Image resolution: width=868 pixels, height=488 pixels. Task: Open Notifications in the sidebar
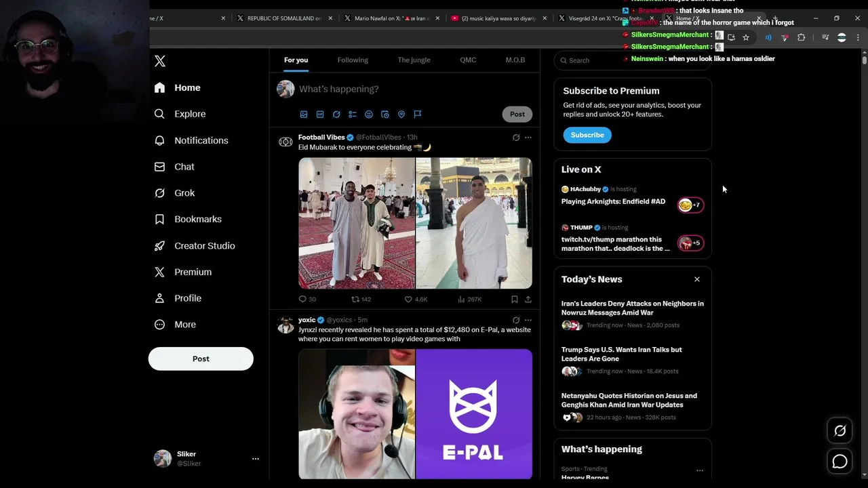point(192,140)
